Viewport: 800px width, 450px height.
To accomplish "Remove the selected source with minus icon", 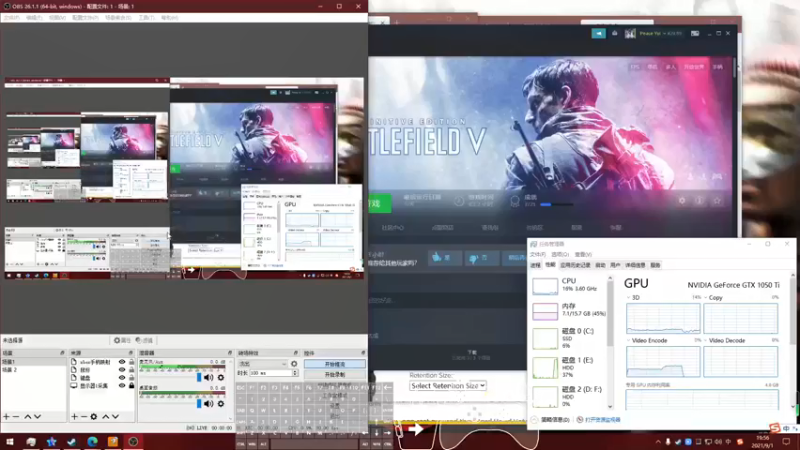I will tap(84, 417).
